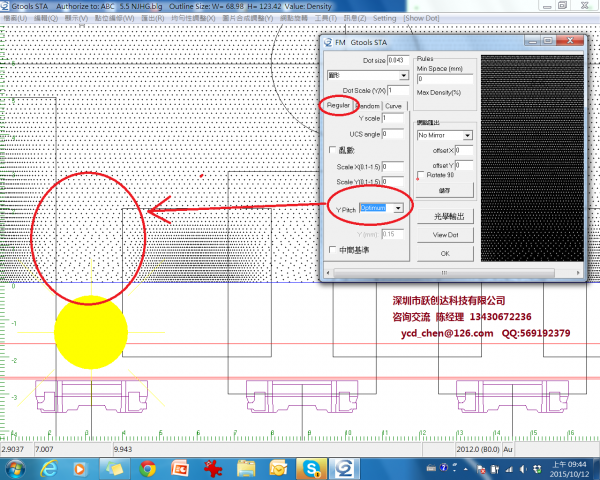Click the red splash application taskbar icon
600x480 pixels.
click(x=213, y=467)
